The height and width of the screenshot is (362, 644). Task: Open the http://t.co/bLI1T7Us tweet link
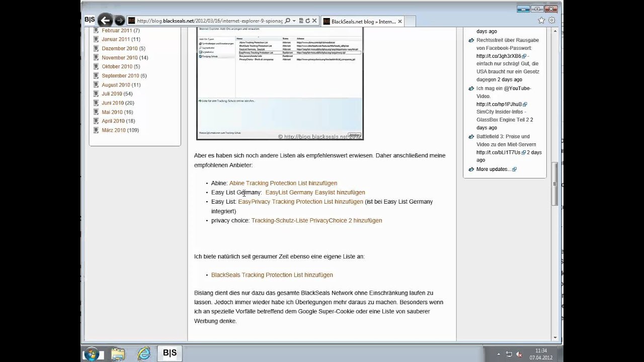pyautogui.click(x=498, y=152)
